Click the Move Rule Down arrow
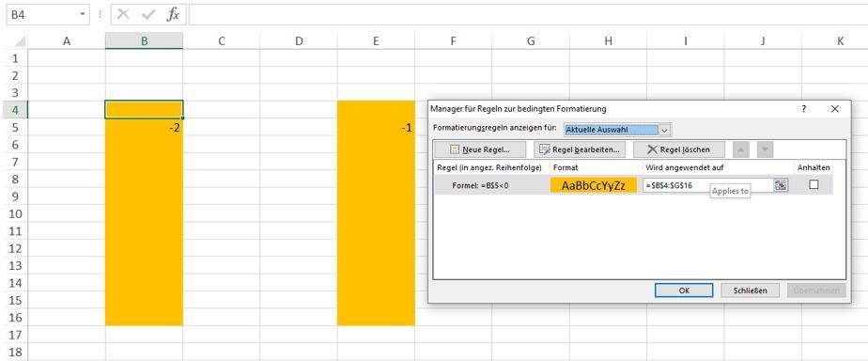The width and height of the screenshot is (868, 361). tap(765, 149)
